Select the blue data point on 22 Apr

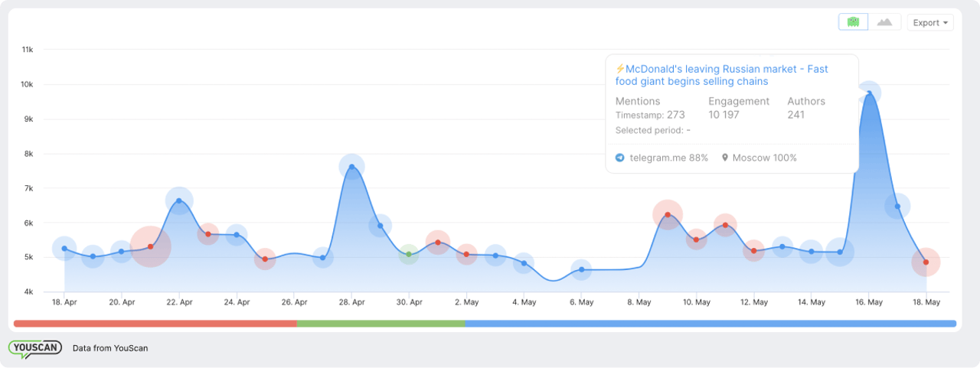tap(179, 200)
